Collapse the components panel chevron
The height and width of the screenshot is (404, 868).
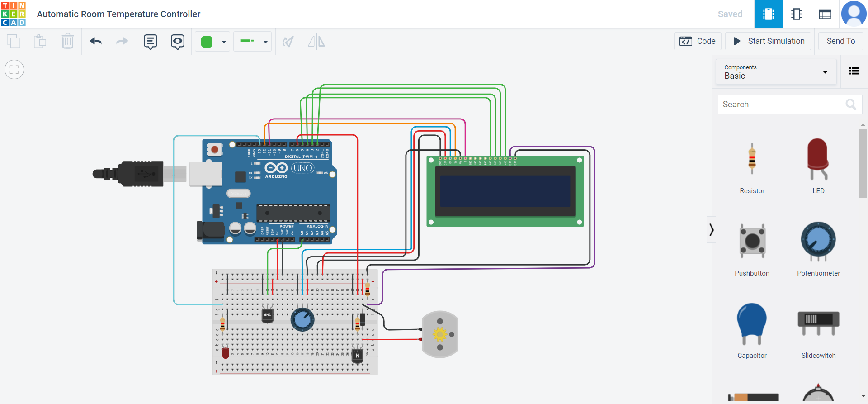click(x=712, y=230)
